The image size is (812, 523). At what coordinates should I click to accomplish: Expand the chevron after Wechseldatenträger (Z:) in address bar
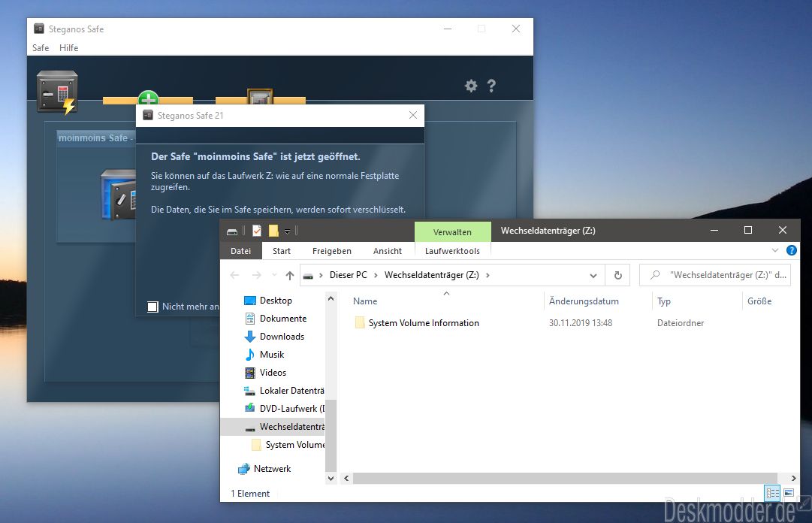pos(488,275)
